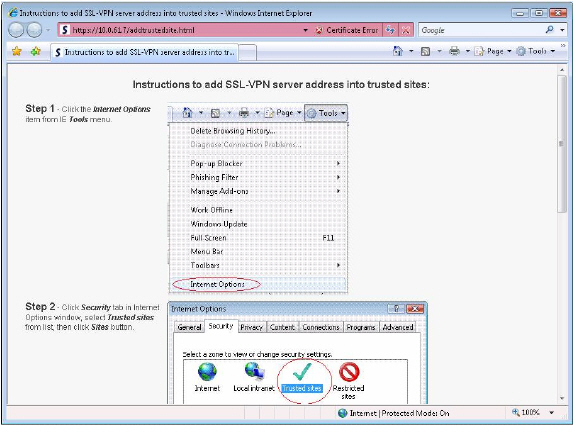Click the circled Internet Options menu entry

click(x=217, y=284)
